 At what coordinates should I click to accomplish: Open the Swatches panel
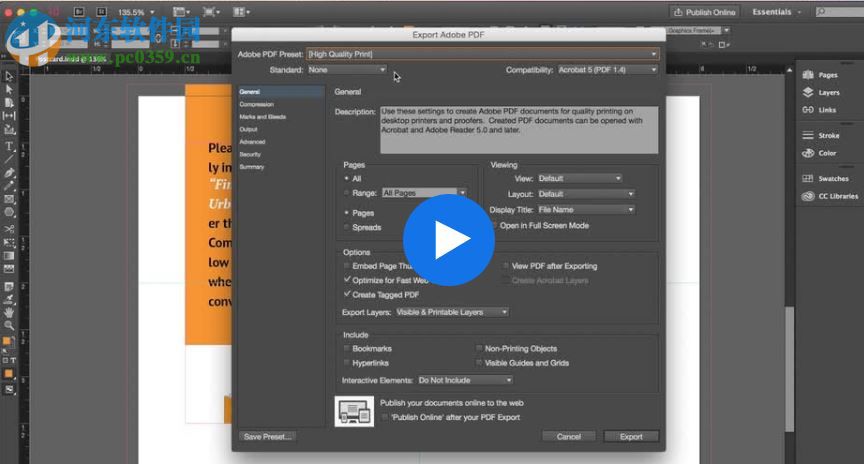pyautogui.click(x=825, y=179)
